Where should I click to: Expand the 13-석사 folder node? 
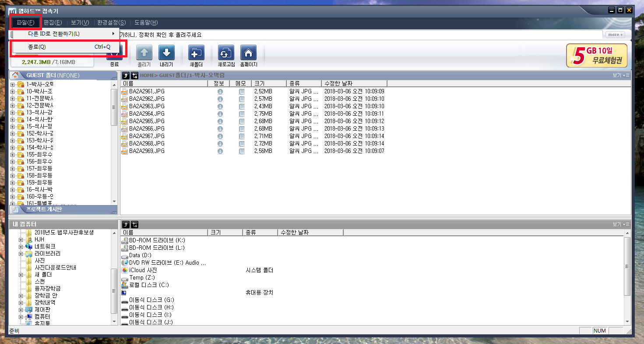click(x=13, y=113)
